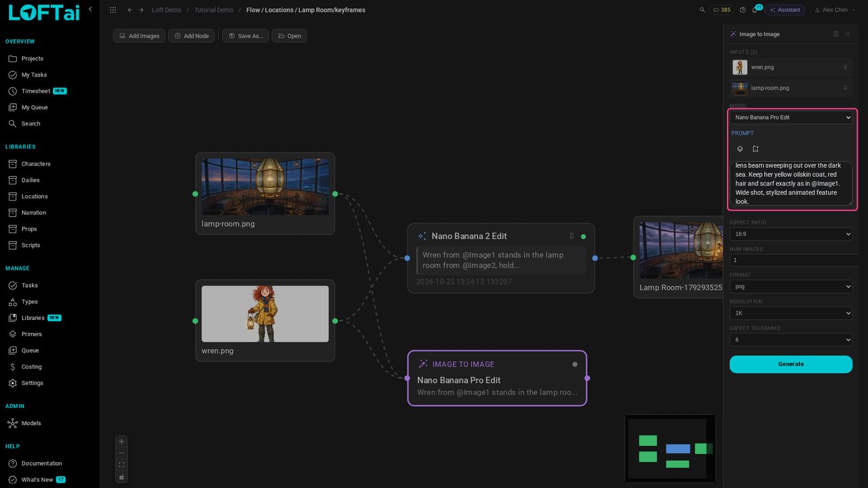This screenshot has height=488, width=868.
Task: Click the Tutorial Demo breadcrumb
Action: click(x=214, y=10)
